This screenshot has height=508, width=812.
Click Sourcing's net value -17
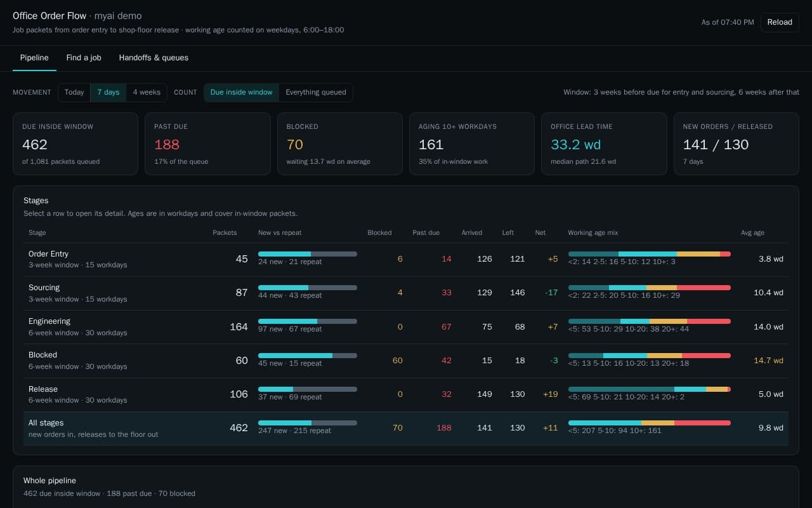pos(551,293)
